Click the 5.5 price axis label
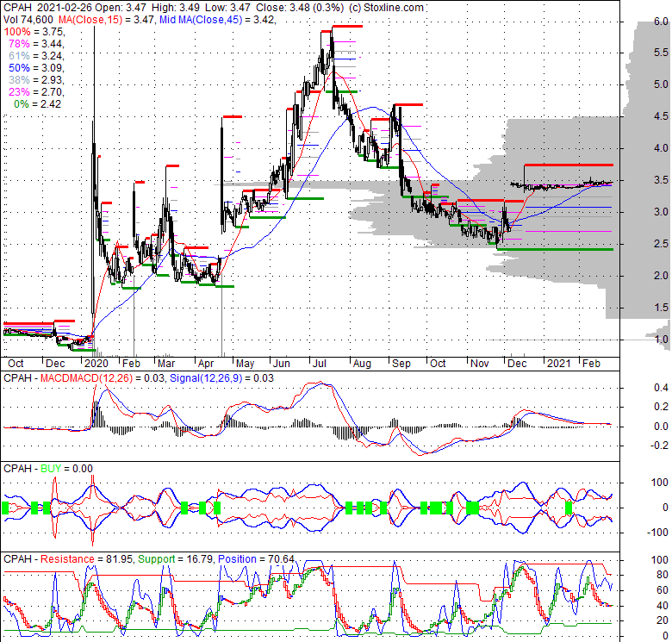Viewport: 672px width, 642px height. (661, 53)
